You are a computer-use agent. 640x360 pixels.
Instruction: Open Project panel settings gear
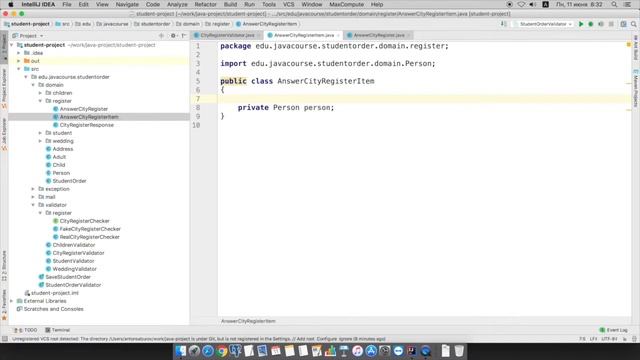pyautogui.click(x=173, y=36)
